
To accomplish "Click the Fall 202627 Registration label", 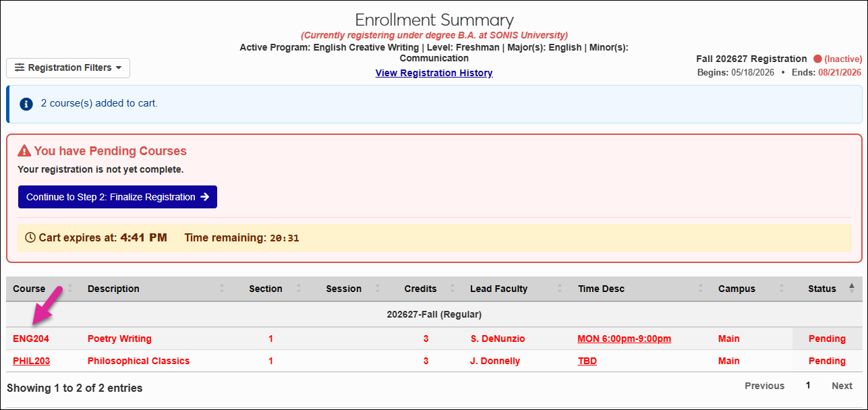I will tap(751, 59).
